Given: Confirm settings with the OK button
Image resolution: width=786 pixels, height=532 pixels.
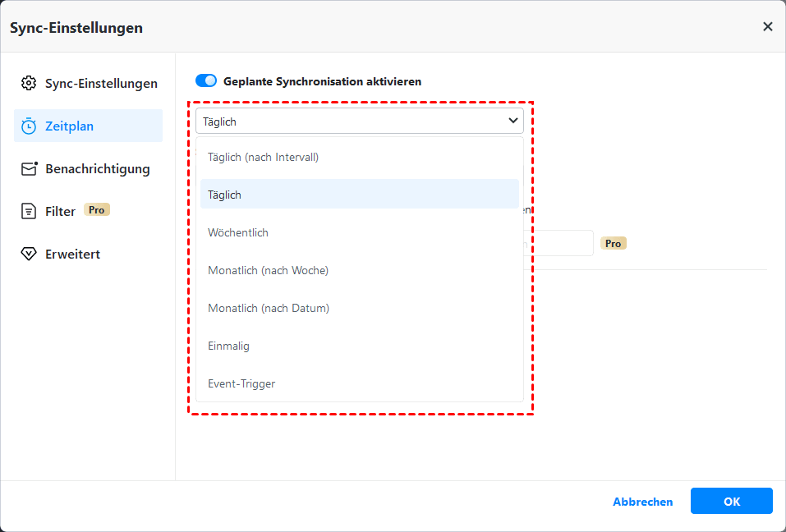Looking at the screenshot, I should (x=731, y=501).
